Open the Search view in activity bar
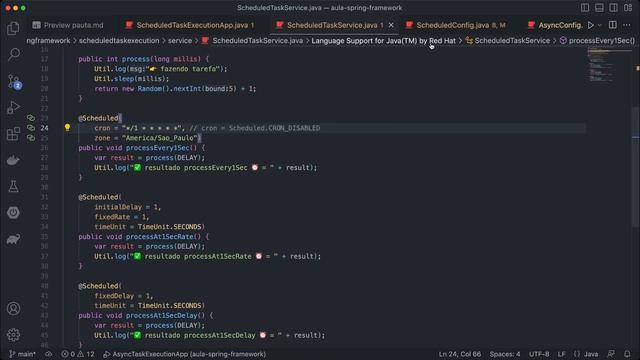The width and height of the screenshot is (640, 360). pyautogui.click(x=13, y=54)
